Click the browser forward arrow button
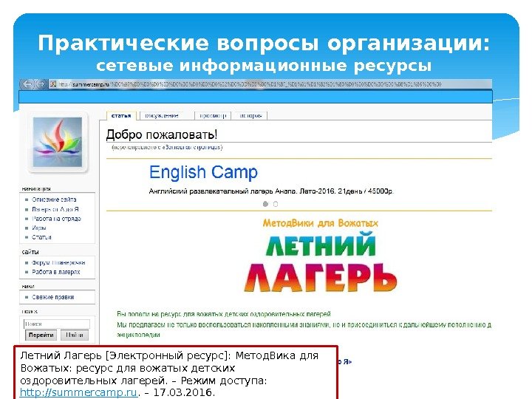Viewport: 532px width, 399px height. coord(41,84)
